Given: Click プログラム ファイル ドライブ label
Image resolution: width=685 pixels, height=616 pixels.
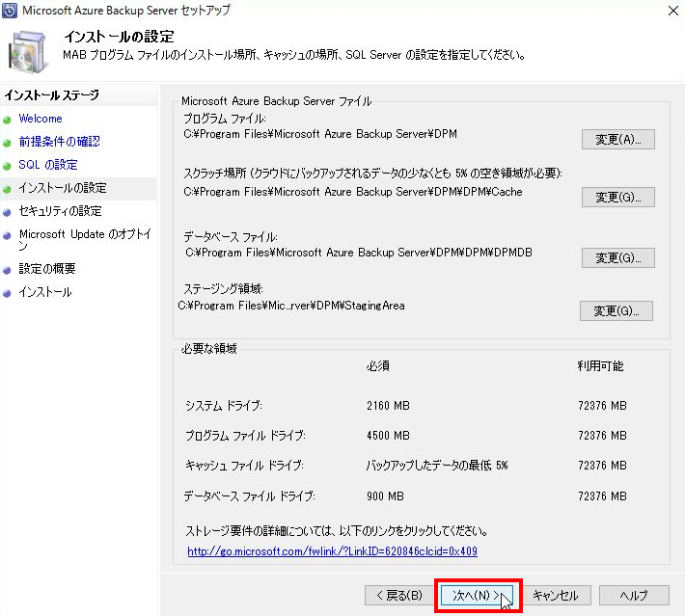Looking at the screenshot, I should pos(245,436).
